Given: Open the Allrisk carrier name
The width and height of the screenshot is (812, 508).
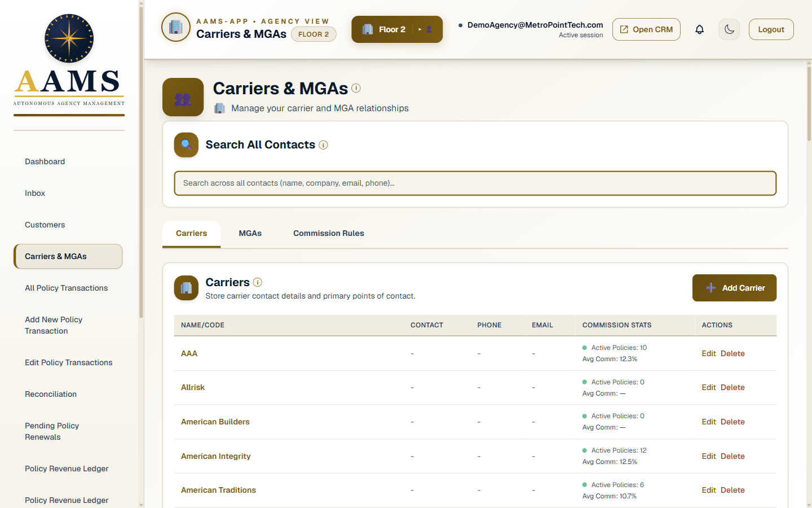Looking at the screenshot, I should [193, 388].
